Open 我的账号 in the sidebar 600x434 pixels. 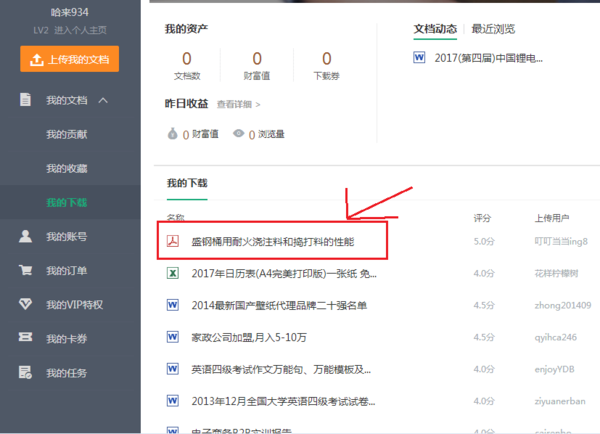67,237
